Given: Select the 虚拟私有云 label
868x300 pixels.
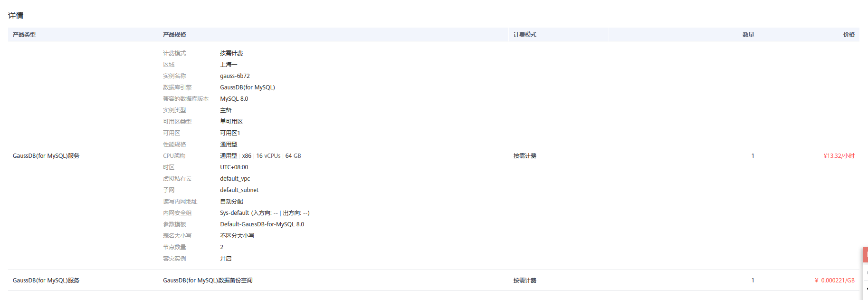Looking at the screenshot, I should [177, 179].
